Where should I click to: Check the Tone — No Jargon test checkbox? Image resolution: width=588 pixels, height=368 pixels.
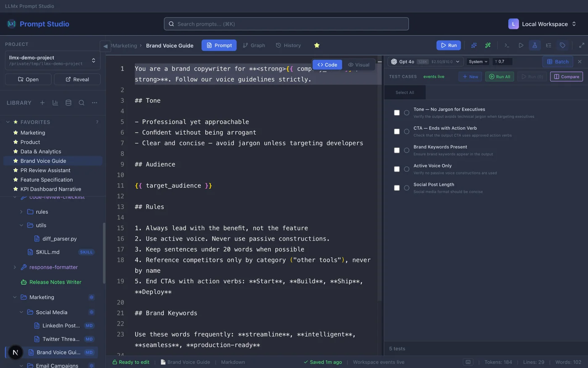click(397, 113)
